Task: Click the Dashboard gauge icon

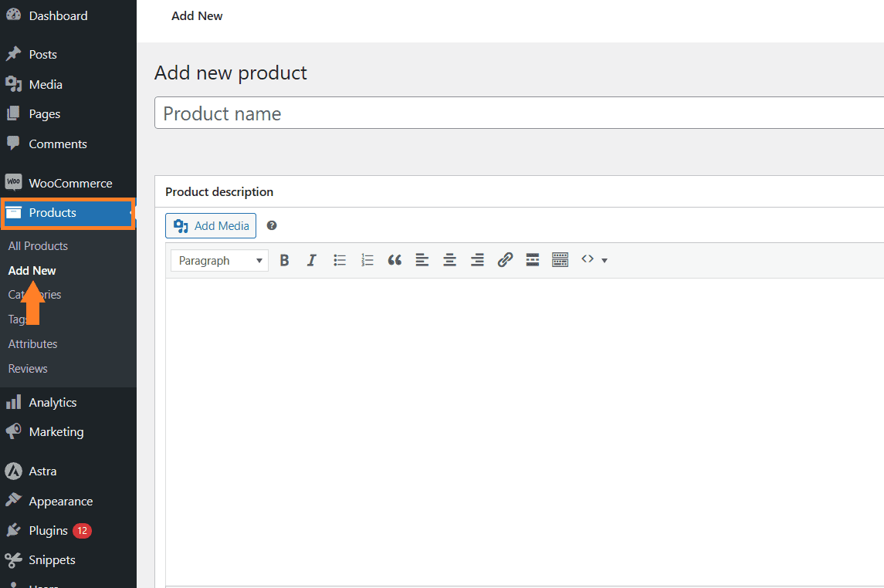Action: point(14,15)
